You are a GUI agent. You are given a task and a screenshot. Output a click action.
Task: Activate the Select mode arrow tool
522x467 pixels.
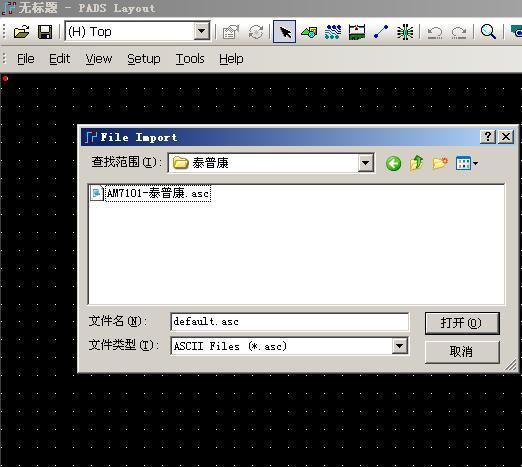coord(284,32)
